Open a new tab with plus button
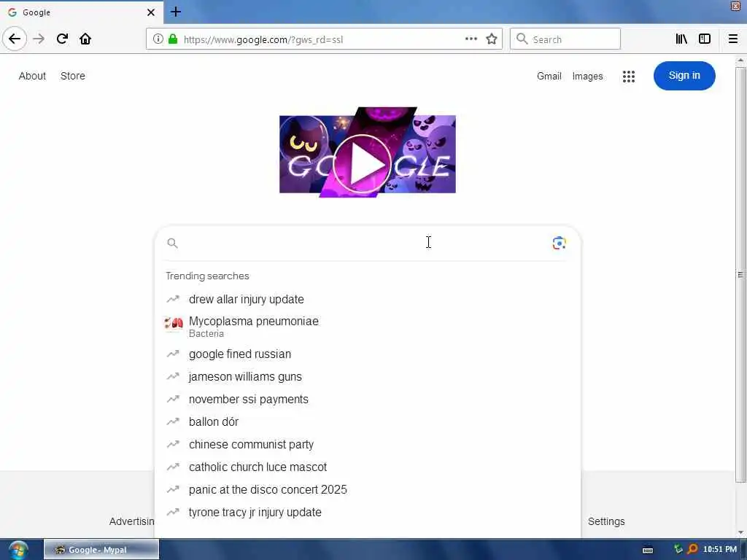The width and height of the screenshot is (747, 560). coord(176,12)
